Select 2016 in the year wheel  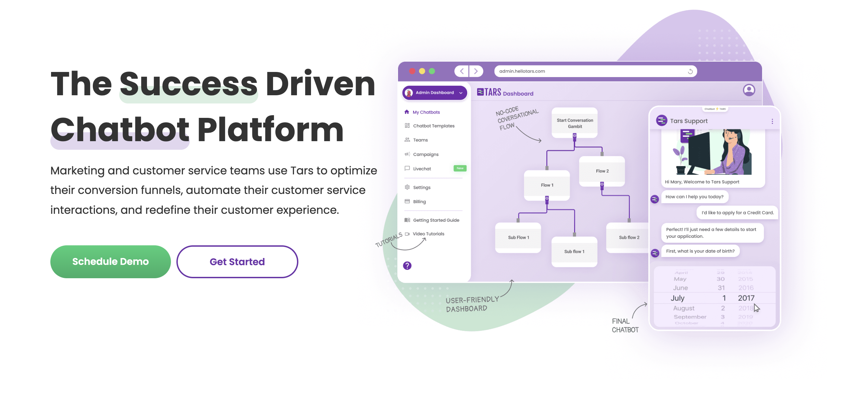click(746, 288)
